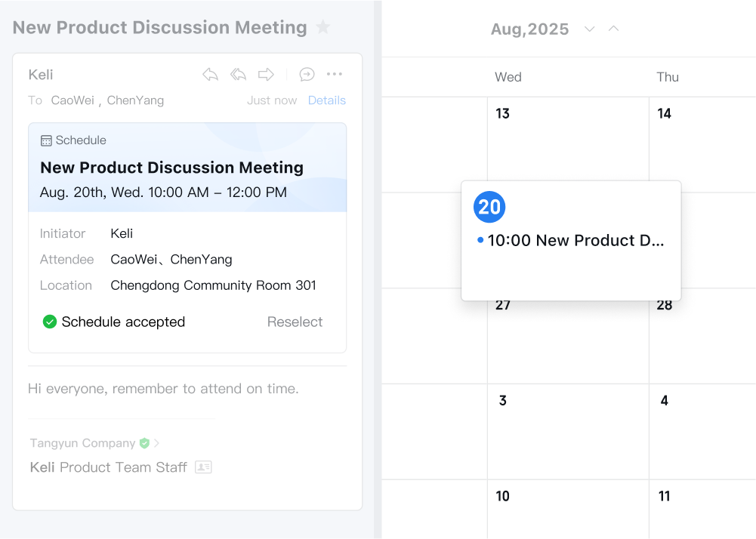Click the Schedule calendar icon
Viewport: 756px width, 539px height.
(x=46, y=140)
